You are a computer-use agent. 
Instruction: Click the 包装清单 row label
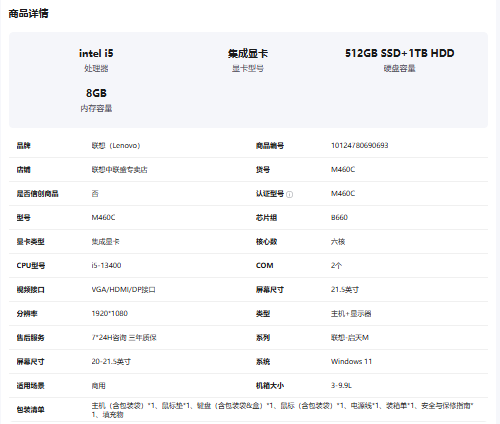[x=30, y=410]
